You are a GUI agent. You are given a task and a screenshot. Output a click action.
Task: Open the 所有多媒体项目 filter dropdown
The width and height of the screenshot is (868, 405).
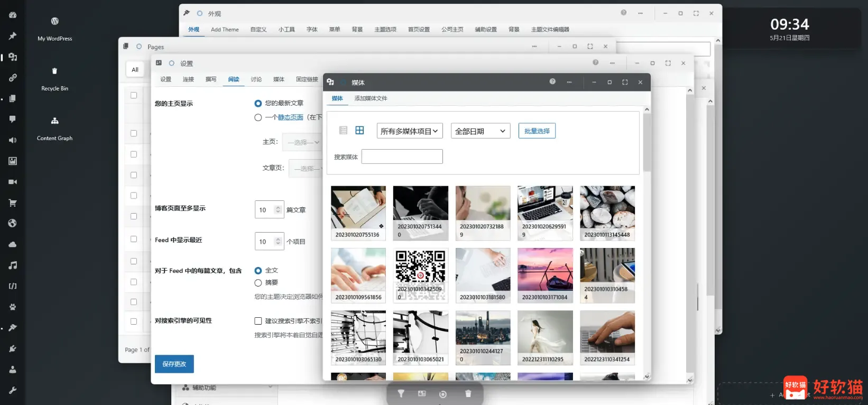pos(410,131)
